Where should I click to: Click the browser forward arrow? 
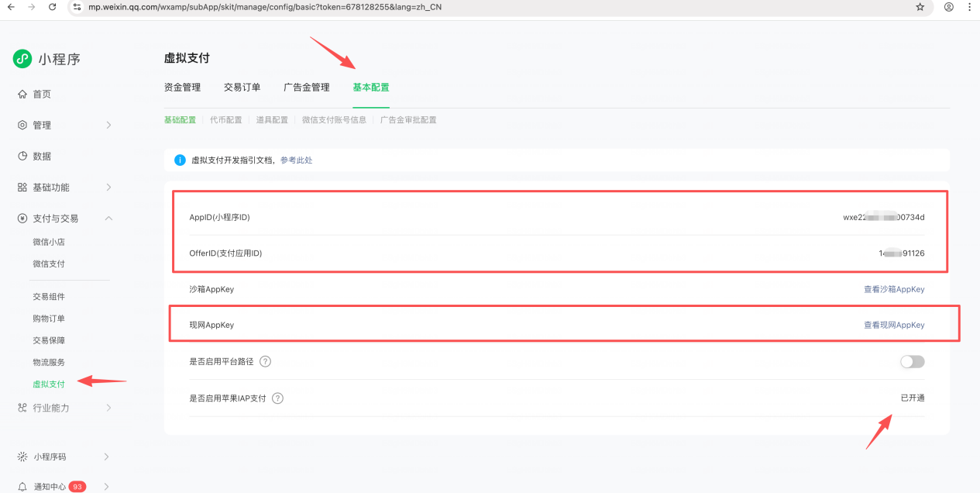pyautogui.click(x=31, y=7)
